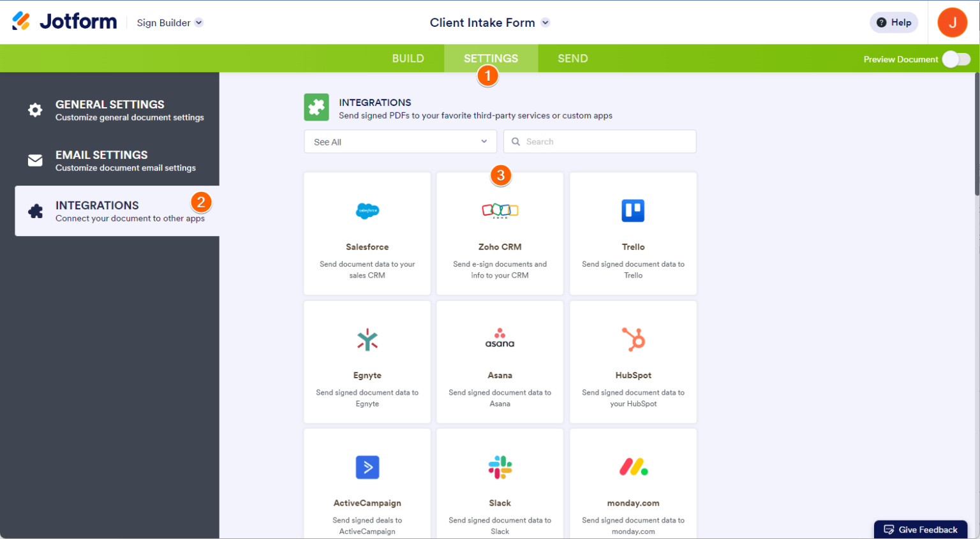The width and height of the screenshot is (980, 539).
Task: Click the Salesforce integration icon
Action: (x=367, y=210)
